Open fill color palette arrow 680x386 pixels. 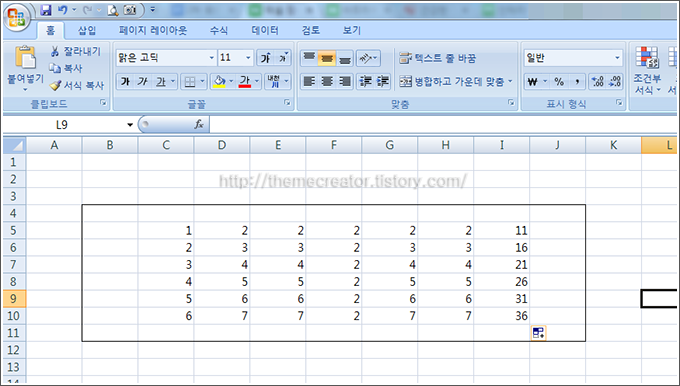tap(231, 81)
